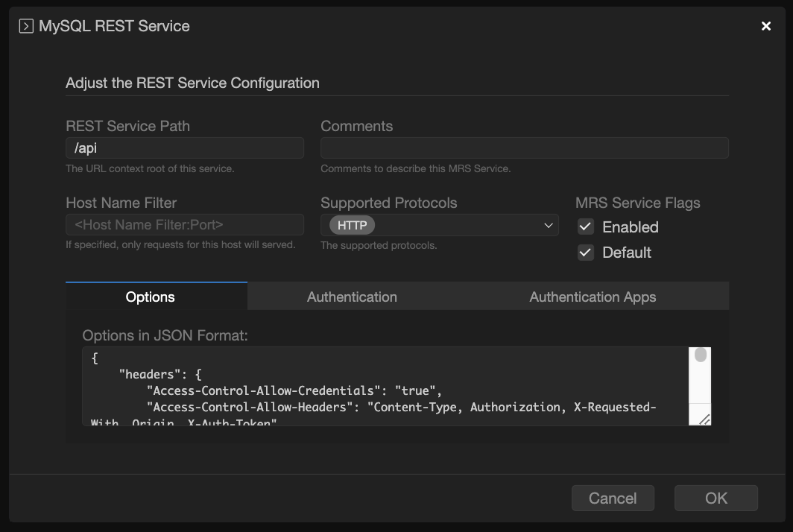The image size is (793, 532).
Task: Go to the Authentication Apps tab
Action: 593,297
